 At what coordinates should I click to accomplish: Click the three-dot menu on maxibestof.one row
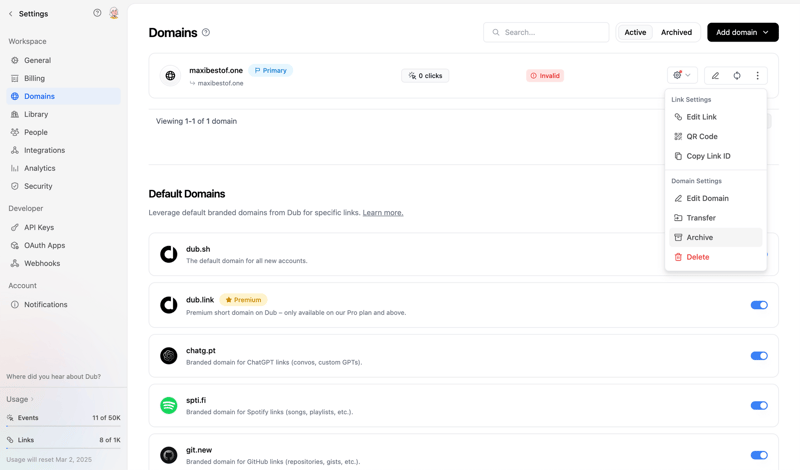pos(757,76)
